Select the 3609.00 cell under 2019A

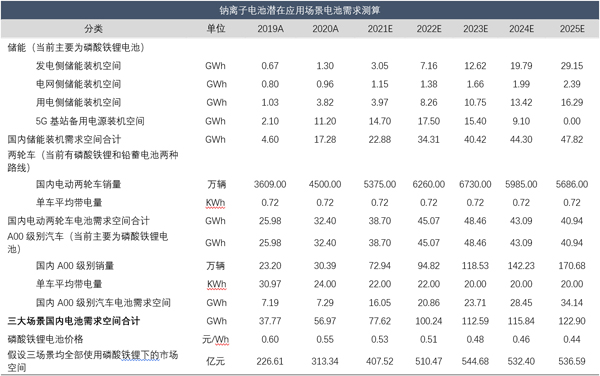tap(270, 184)
